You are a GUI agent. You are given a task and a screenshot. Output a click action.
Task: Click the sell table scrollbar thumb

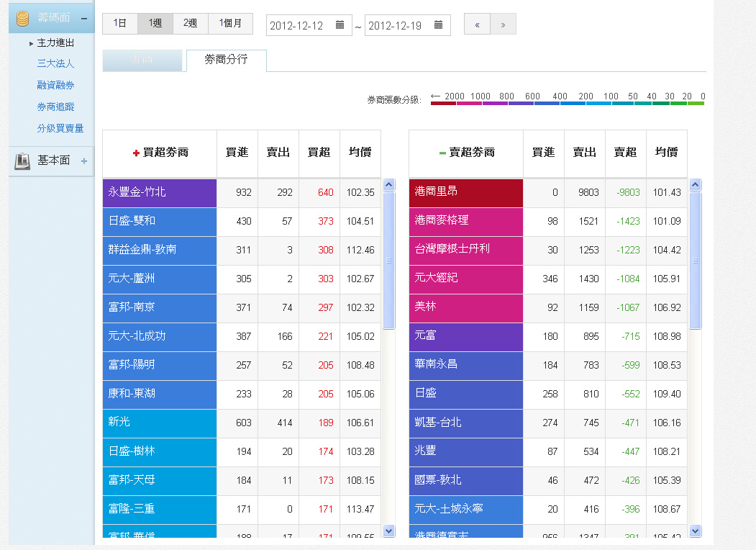click(696, 261)
